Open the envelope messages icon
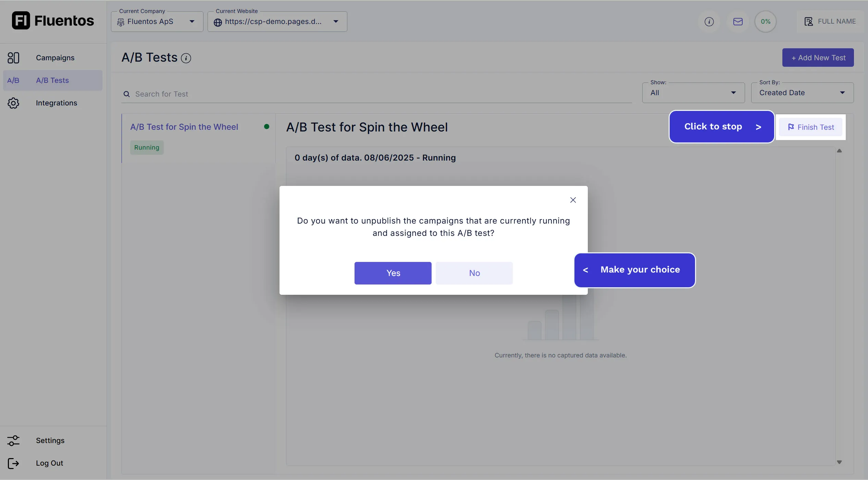Image resolution: width=868 pixels, height=480 pixels. click(738, 21)
